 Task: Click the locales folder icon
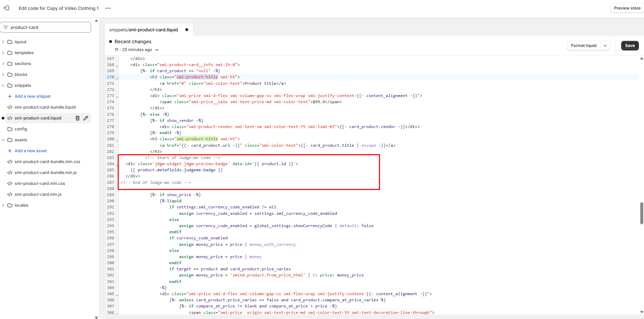click(x=10, y=205)
